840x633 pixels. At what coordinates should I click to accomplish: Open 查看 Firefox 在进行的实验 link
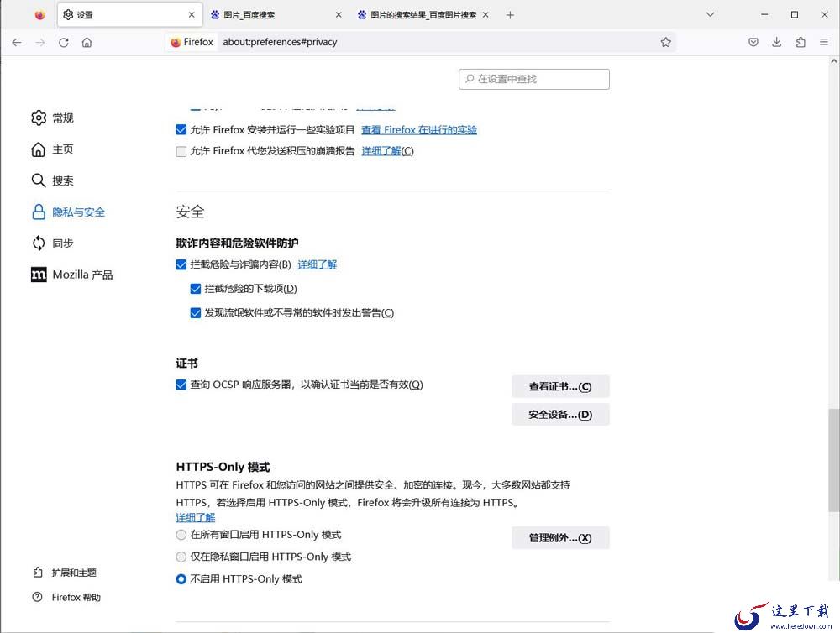pyautogui.click(x=419, y=129)
